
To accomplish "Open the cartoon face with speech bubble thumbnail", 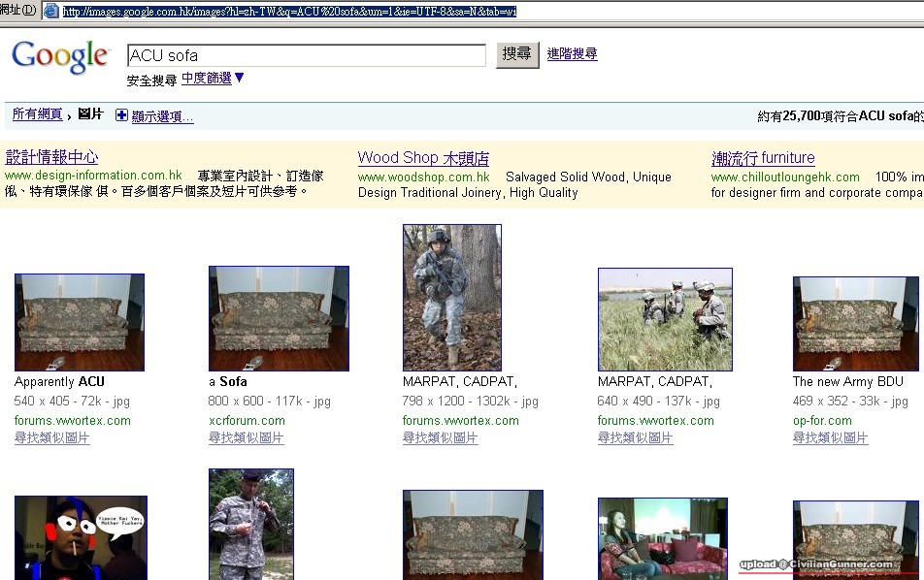I will (81, 538).
